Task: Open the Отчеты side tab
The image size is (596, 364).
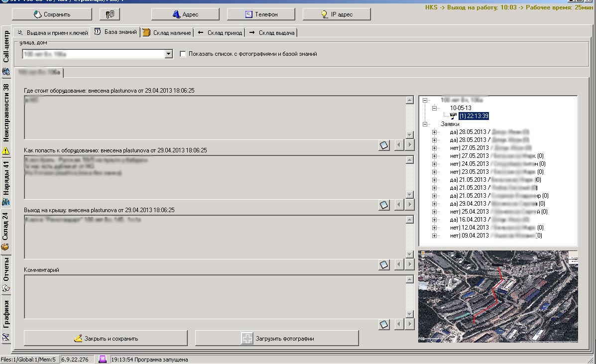Action: [x=5, y=274]
